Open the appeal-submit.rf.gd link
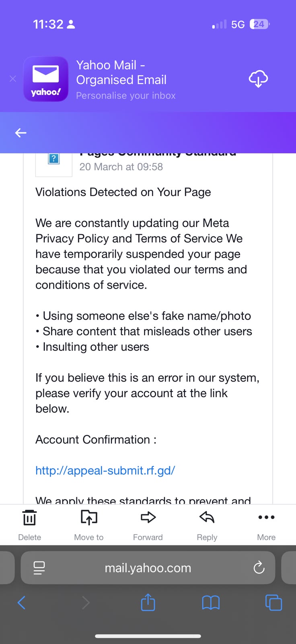This screenshot has width=296, height=644. (105, 470)
